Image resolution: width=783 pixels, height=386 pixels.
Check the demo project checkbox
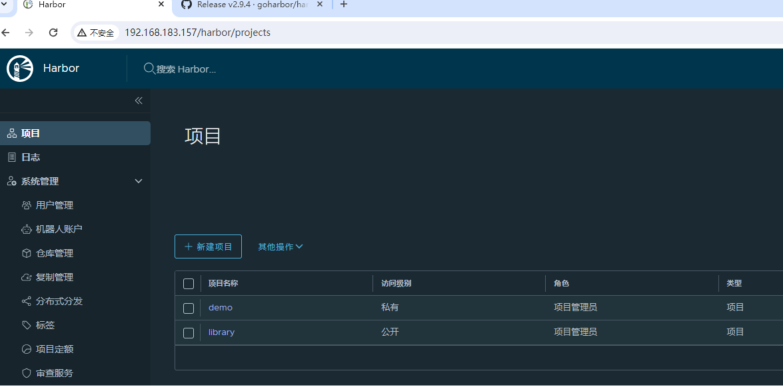point(188,308)
